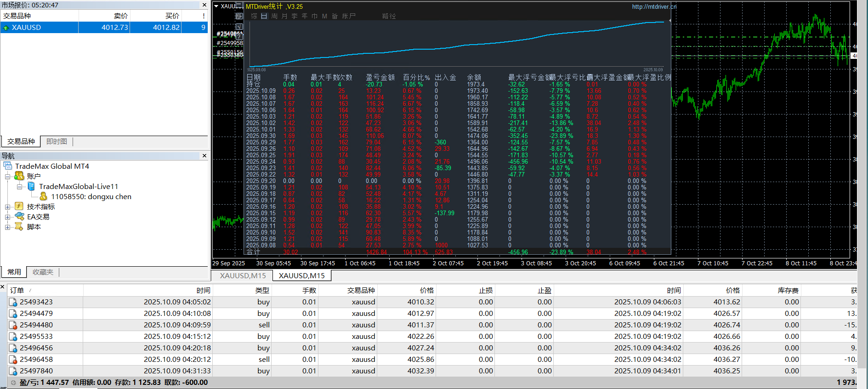Sort orders by the 止损 column header
868x389 pixels.
pyautogui.click(x=465, y=291)
